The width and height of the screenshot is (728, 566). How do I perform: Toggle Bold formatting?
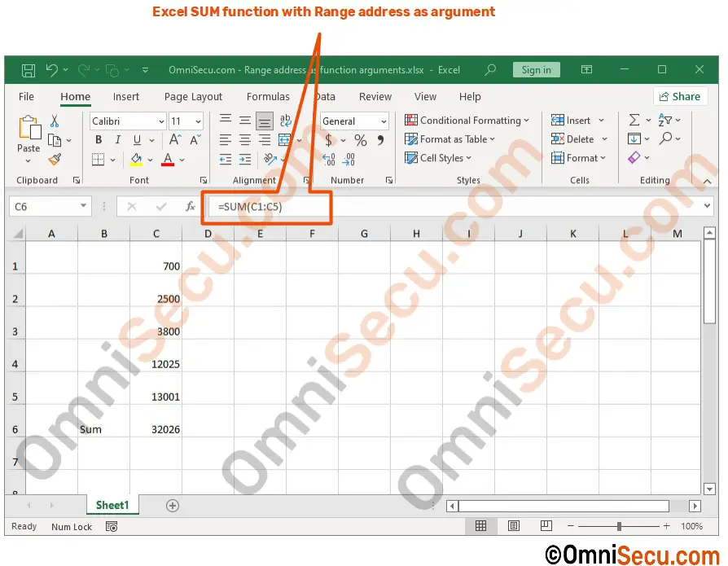[x=98, y=139]
